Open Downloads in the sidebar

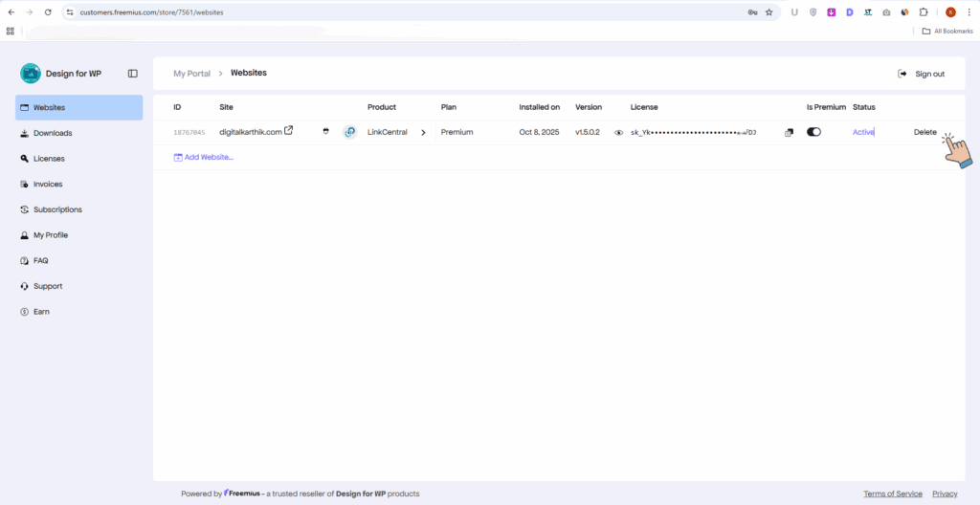coord(78,133)
